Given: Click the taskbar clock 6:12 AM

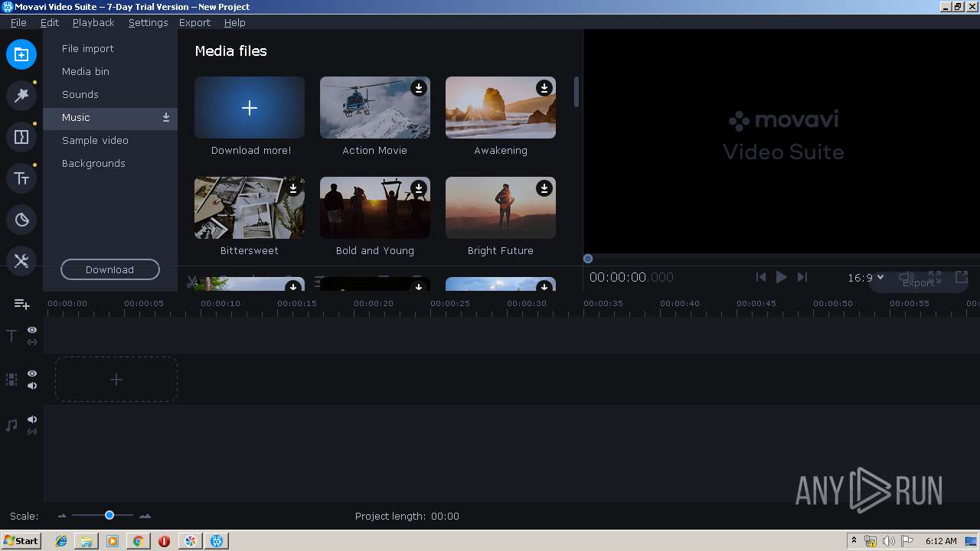Looking at the screenshot, I should (941, 541).
